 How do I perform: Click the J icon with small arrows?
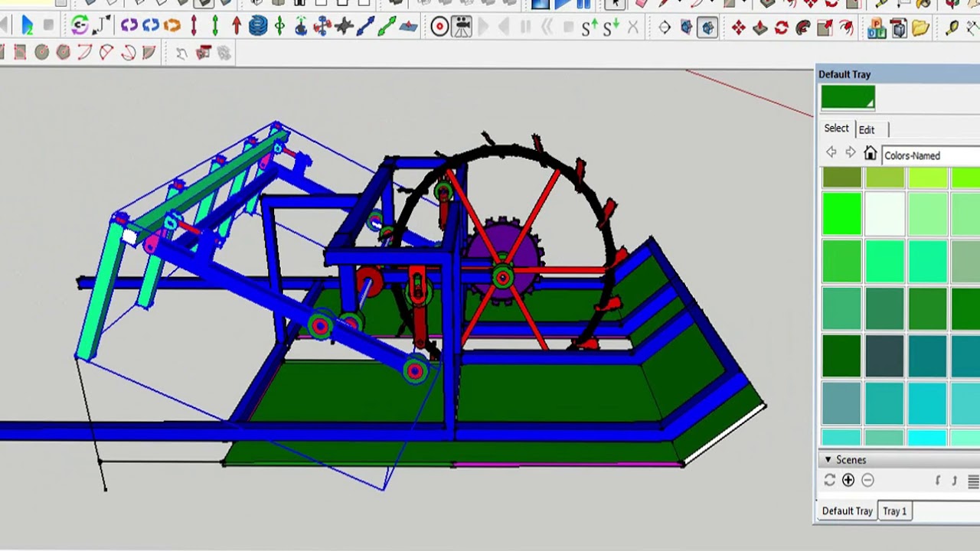point(102,27)
